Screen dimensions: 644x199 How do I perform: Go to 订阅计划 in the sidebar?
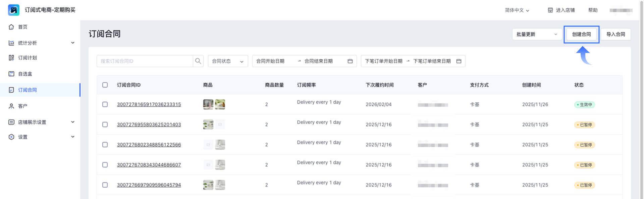(28, 58)
